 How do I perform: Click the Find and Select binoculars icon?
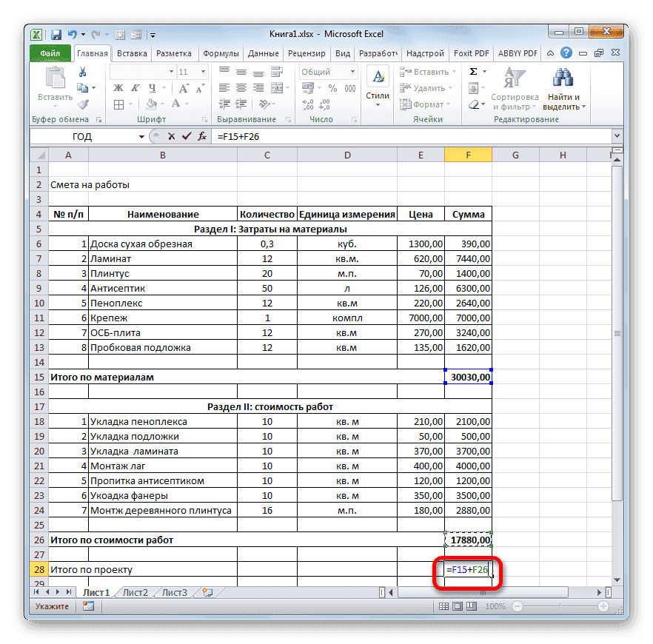[563, 78]
